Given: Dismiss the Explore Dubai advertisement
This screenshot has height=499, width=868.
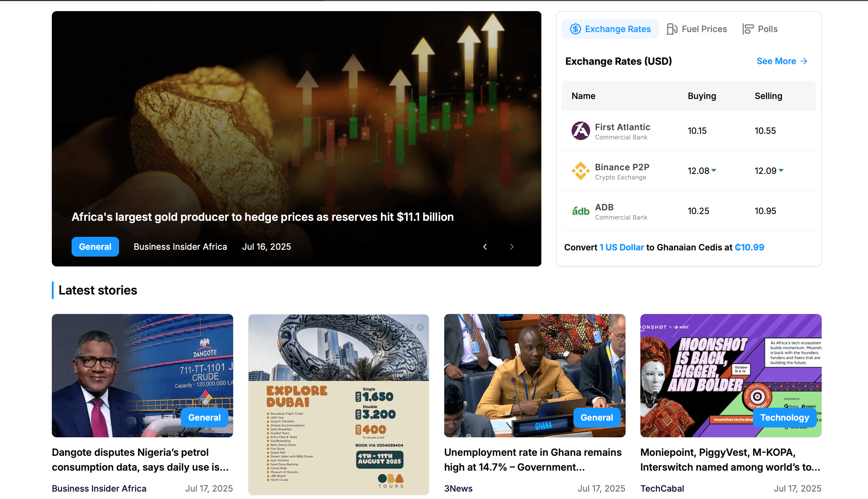Looking at the screenshot, I should 420,327.
